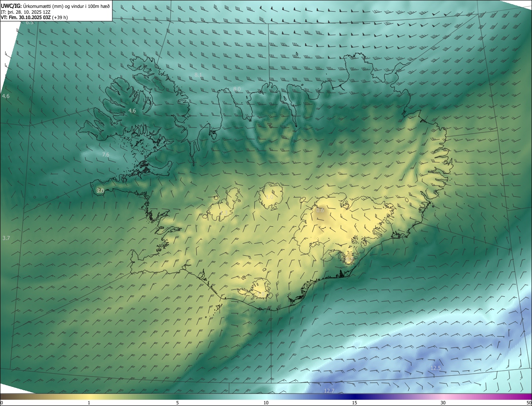The width and height of the screenshot is (532, 406).
Task: Click the 8.0 value label on the map
Action: tap(237, 89)
